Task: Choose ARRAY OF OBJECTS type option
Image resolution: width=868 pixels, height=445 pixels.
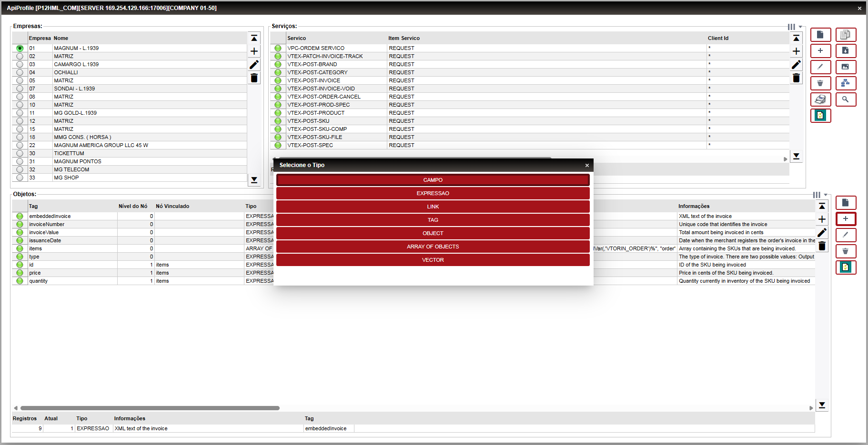Action: pos(433,247)
